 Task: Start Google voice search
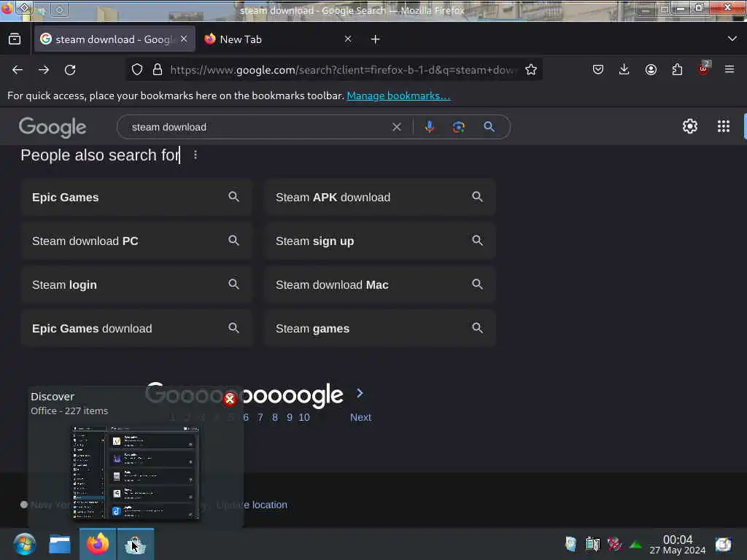tap(429, 127)
